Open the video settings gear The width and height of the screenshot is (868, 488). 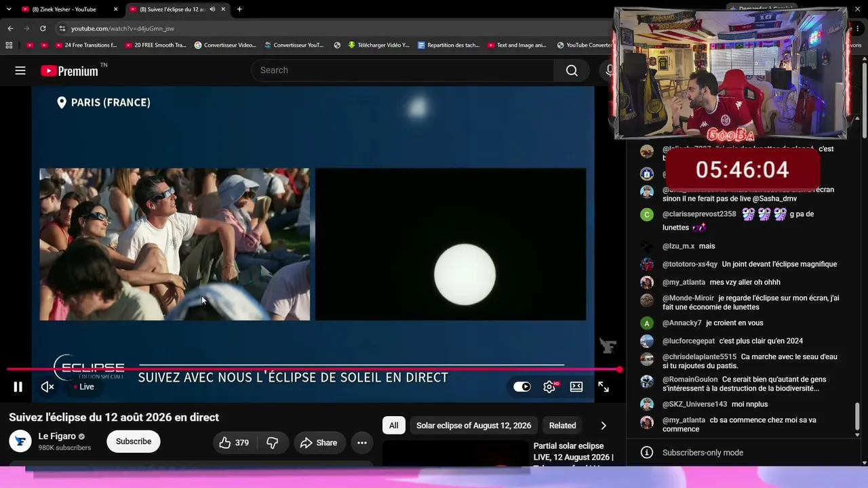(550, 387)
